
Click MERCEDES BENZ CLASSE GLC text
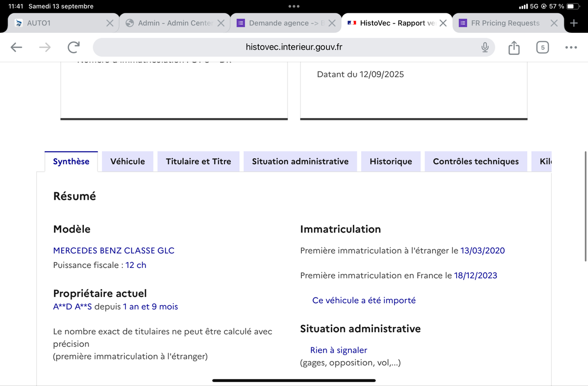(114, 250)
